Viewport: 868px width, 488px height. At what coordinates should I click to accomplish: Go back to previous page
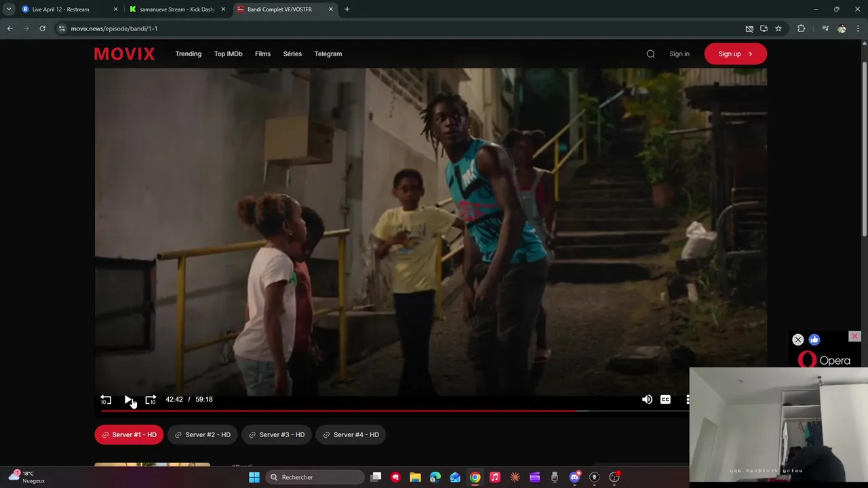9,28
